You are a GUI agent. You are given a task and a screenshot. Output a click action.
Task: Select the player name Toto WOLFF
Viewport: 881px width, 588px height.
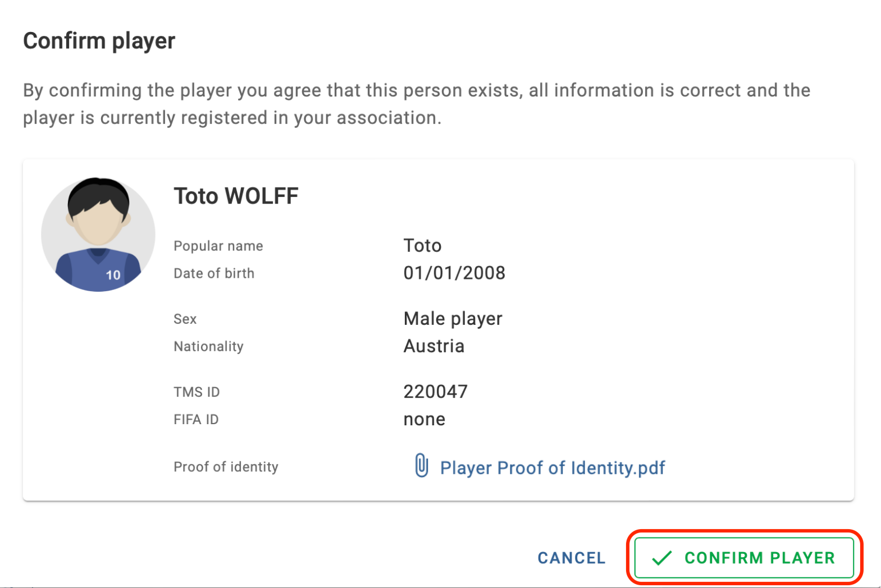(236, 196)
